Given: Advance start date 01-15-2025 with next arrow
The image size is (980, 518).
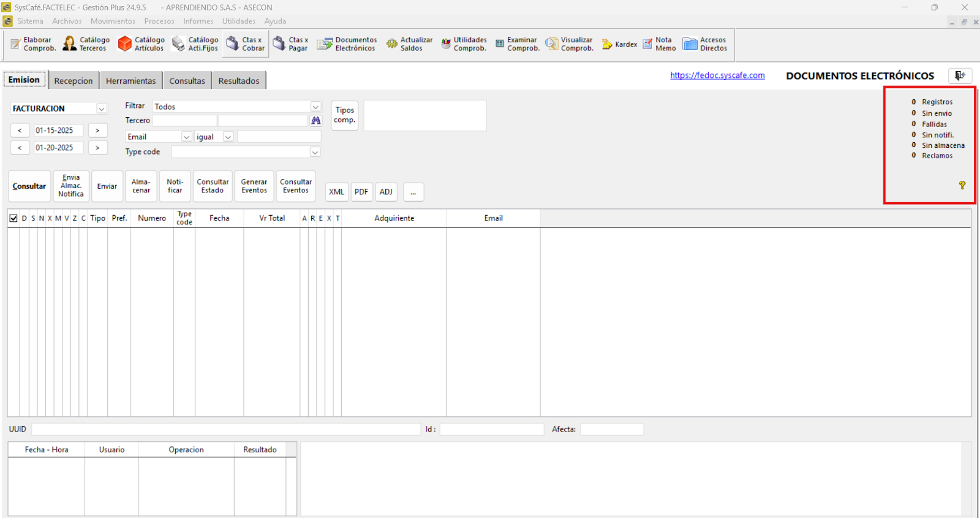Looking at the screenshot, I should tap(97, 131).
